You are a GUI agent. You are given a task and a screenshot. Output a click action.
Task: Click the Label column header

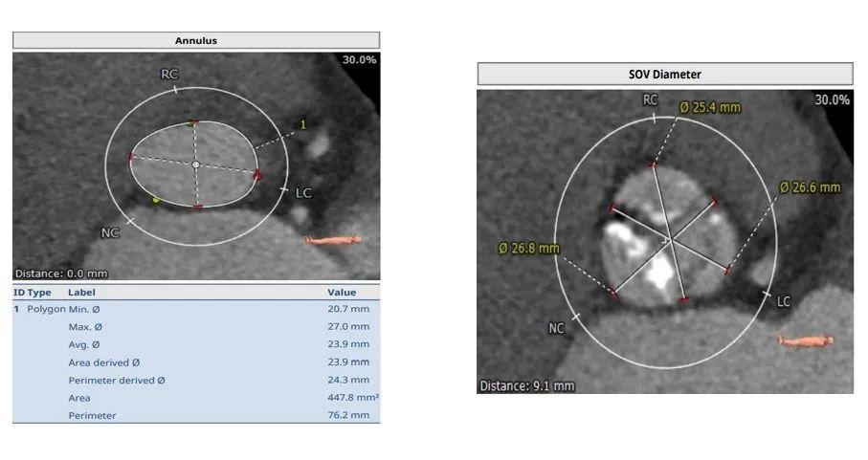click(x=81, y=292)
